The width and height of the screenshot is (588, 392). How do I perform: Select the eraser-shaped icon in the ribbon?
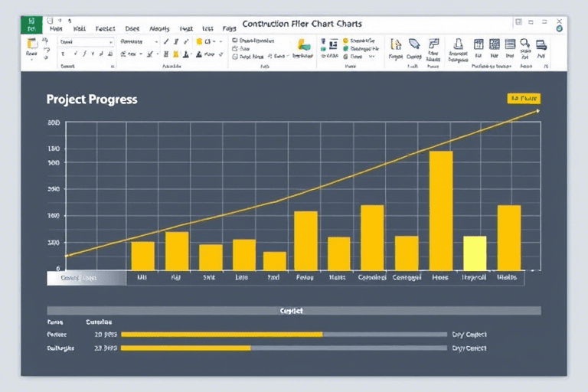414,44
